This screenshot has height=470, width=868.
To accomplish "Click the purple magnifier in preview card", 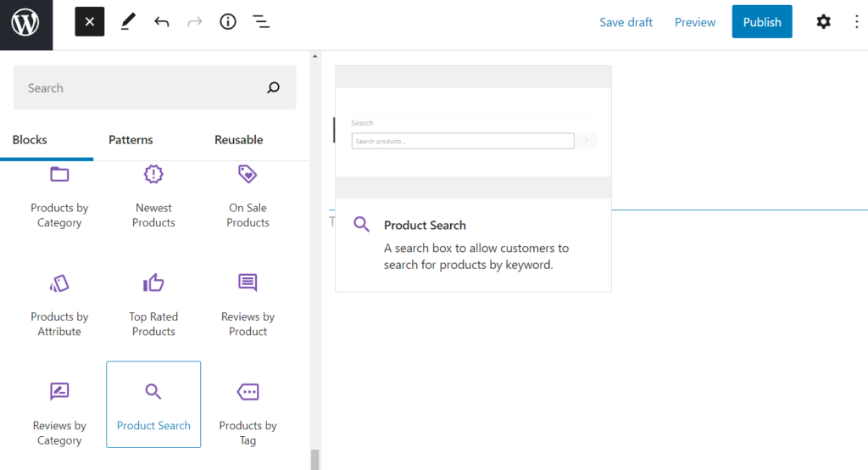I will click(x=361, y=224).
